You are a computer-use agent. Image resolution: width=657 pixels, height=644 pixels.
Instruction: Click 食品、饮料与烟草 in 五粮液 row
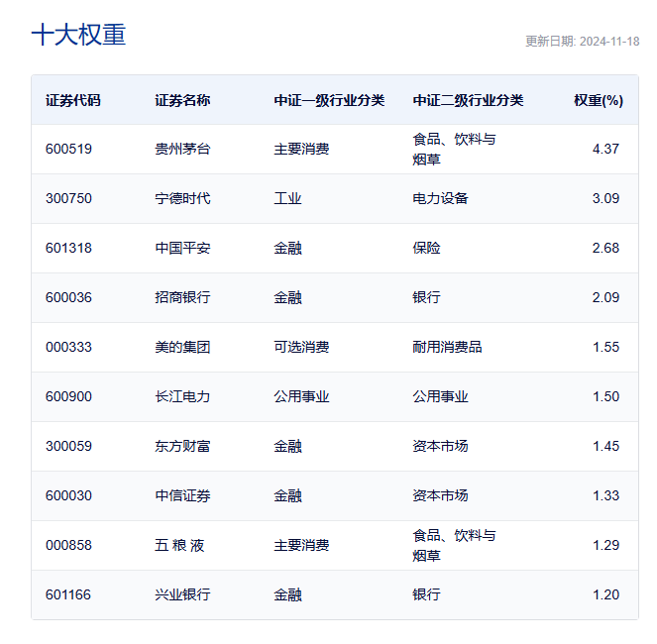point(454,545)
